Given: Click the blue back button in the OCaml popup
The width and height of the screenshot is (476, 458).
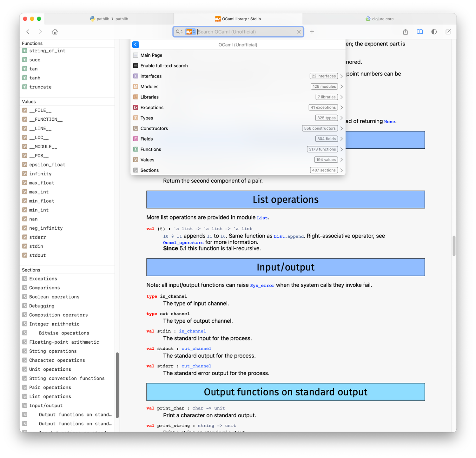Looking at the screenshot, I should (x=136, y=45).
